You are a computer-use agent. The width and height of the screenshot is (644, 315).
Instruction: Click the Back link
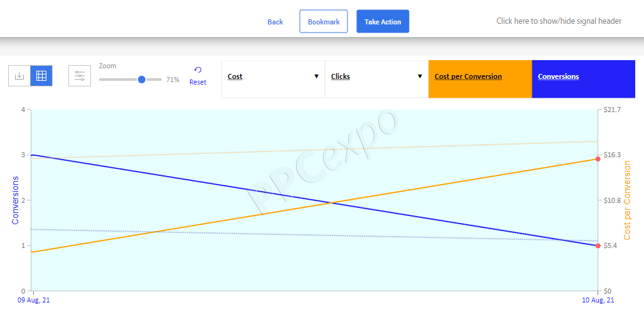pyautogui.click(x=275, y=22)
